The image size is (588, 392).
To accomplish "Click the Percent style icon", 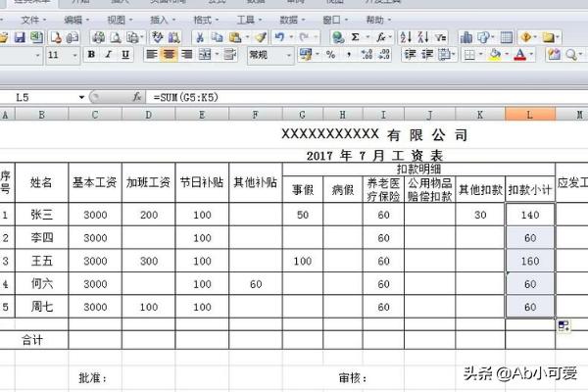I will pyautogui.click(x=330, y=55).
